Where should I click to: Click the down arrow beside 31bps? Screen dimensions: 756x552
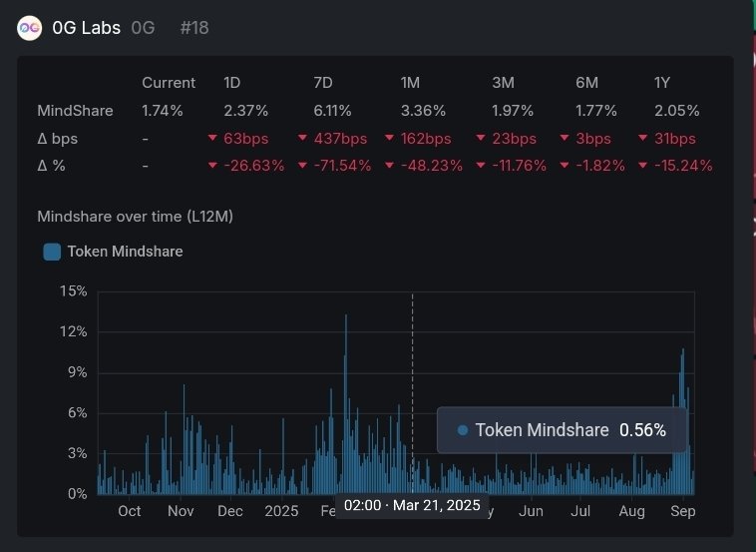coord(642,138)
